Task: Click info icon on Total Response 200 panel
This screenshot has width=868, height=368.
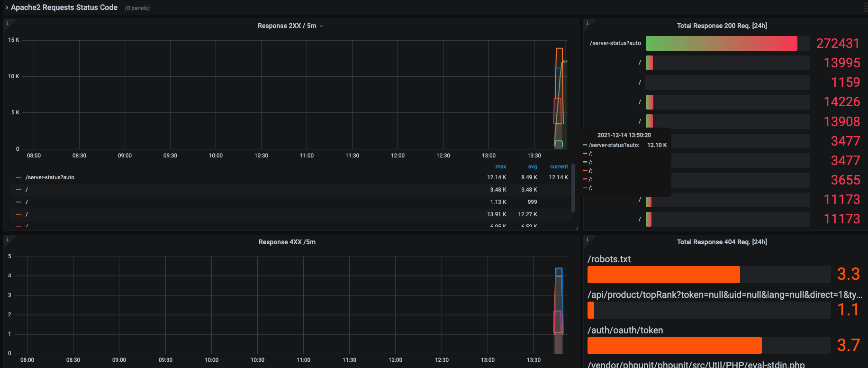Action: click(587, 23)
